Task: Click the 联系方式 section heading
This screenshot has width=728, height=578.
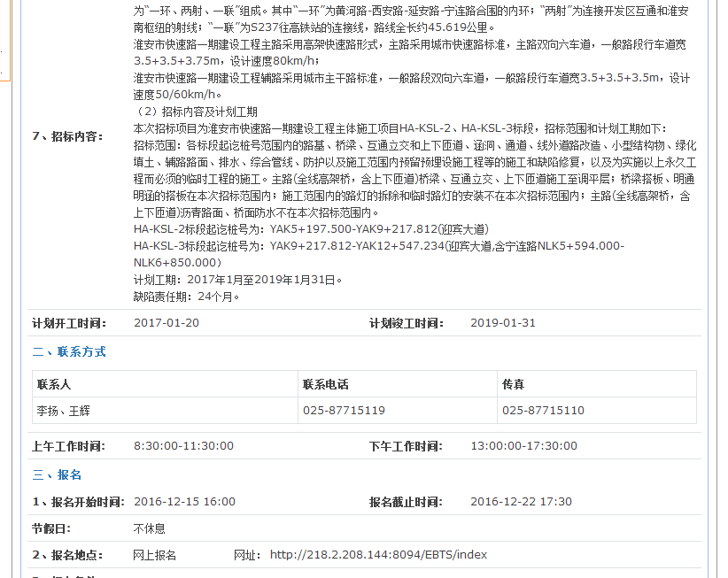Action: (69, 351)
